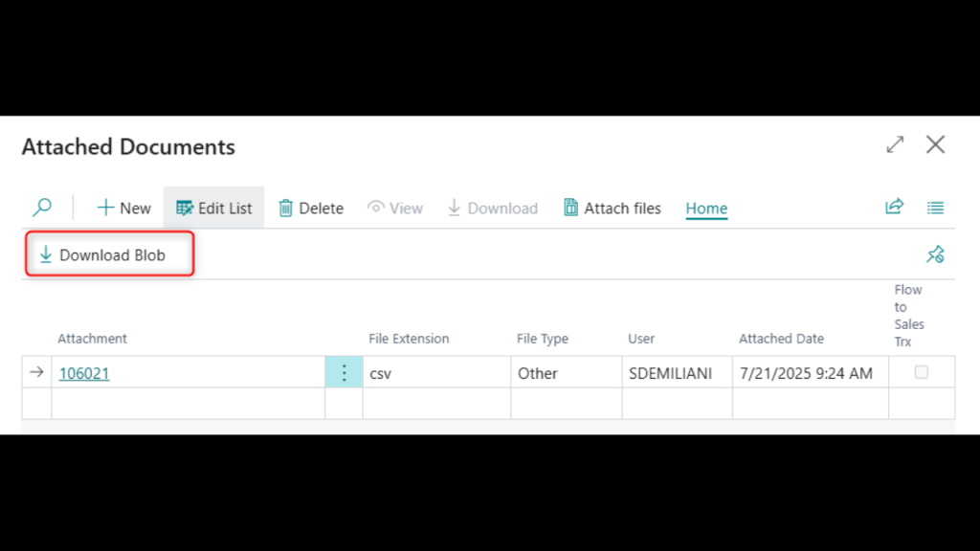980x551 pixels.
Task: Click the Attach files action
Action: 612,208
